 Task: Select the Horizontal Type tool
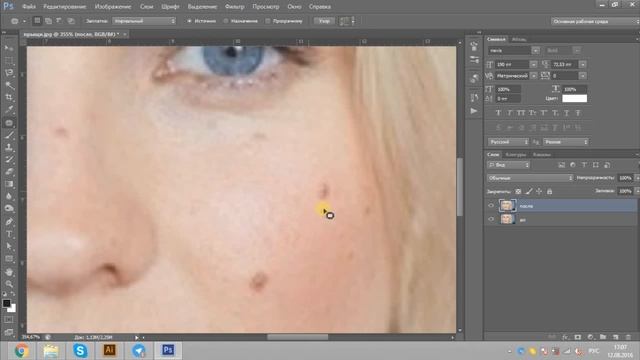point(9,234)
